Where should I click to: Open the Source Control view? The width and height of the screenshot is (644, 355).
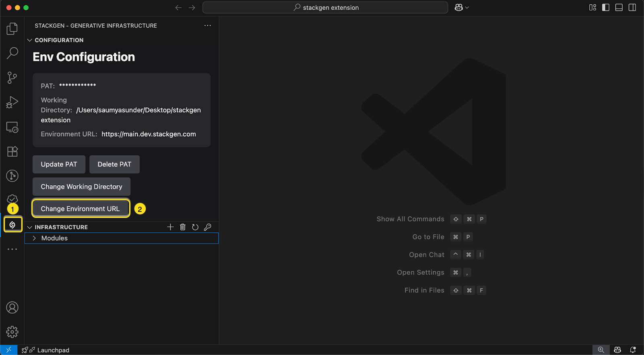12,78
